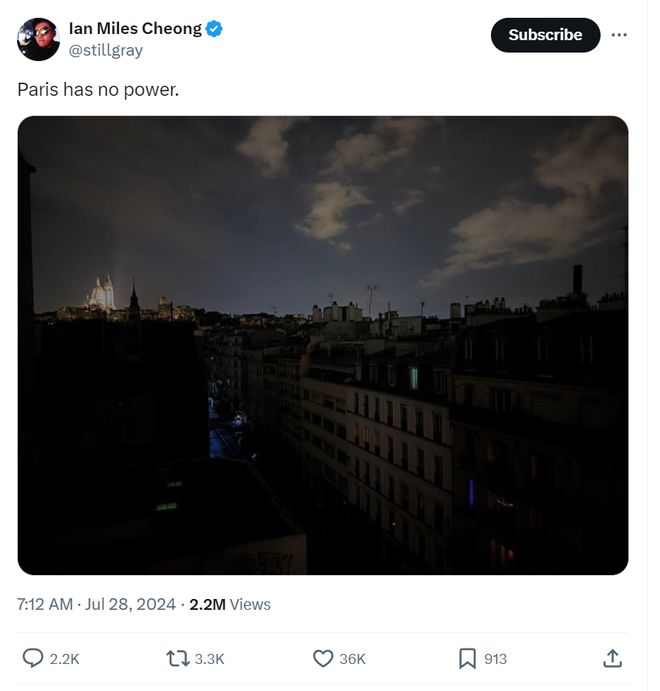The width and height of the screenshot is (660, 691).
Task: Click the 7:12 AM Jul 28, 2024 timestamp
Action: click(x=97, y=604)
